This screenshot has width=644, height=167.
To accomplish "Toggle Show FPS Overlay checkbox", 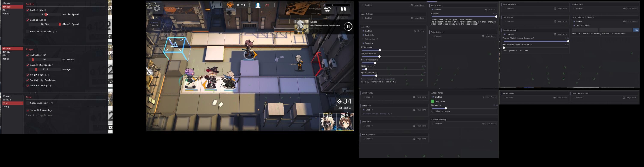I will 28,110.
